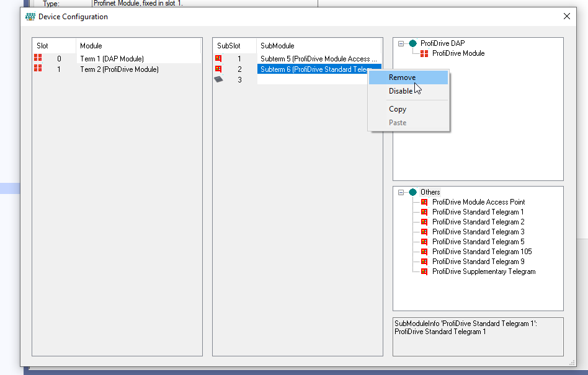588x375 pixels.
Task: Click the SubModule column header
Action: click(x=319, y=46)
